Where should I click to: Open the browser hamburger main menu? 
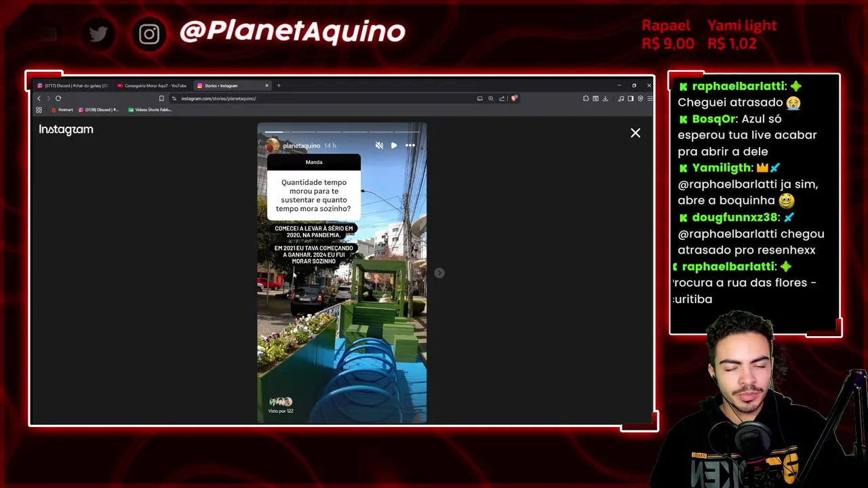click(x=650, y=98)
